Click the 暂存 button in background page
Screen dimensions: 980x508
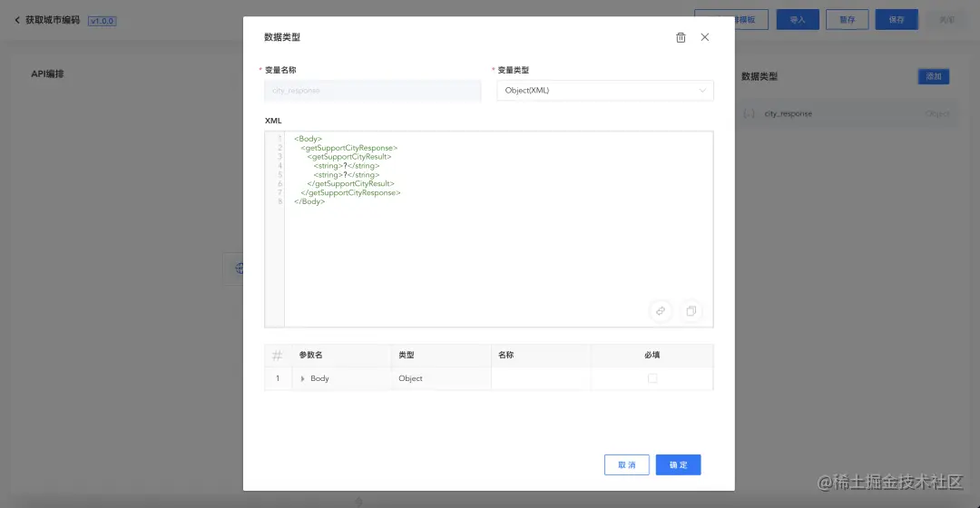[x=847, y=19]
